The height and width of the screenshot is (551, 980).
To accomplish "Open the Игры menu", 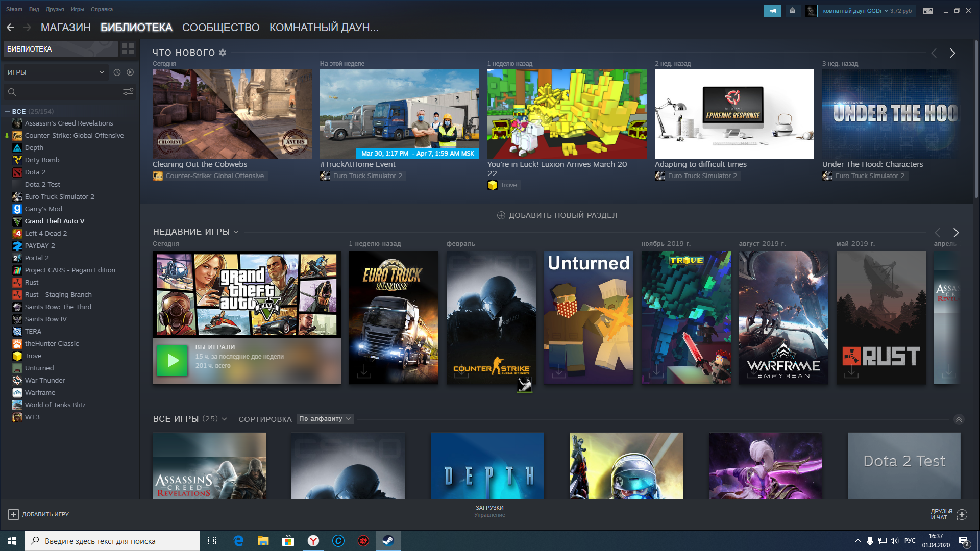I will click(x=78, y=9).
